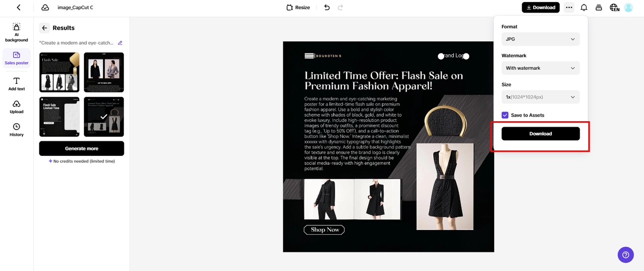The width and height of the screenshot is (644, 271).
Task: Select the checked poster result thumbnail
Action: pos(104,117)
